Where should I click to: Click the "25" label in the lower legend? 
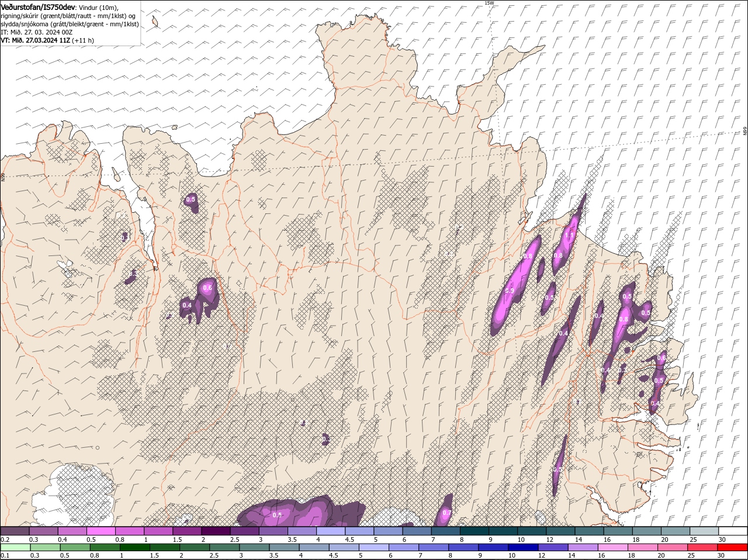pyautogui.click(x=691, y=555)
